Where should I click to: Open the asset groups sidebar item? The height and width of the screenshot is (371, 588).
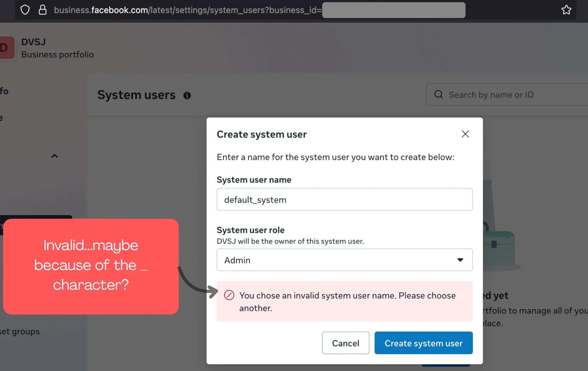(20, 332)
